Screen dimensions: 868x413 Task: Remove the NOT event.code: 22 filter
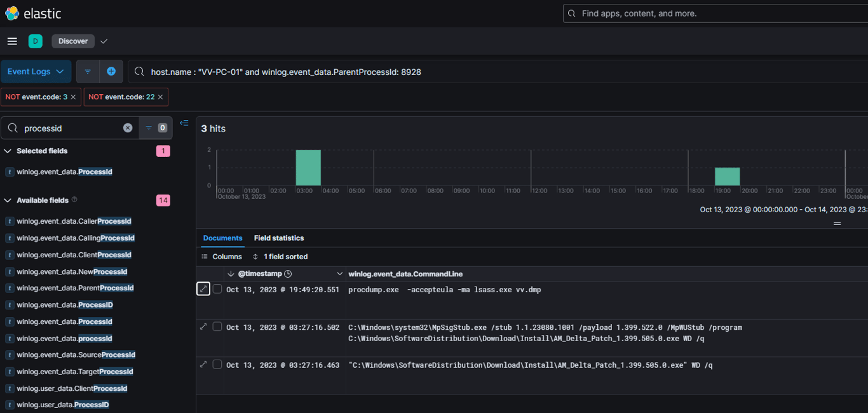coord(160,97)
